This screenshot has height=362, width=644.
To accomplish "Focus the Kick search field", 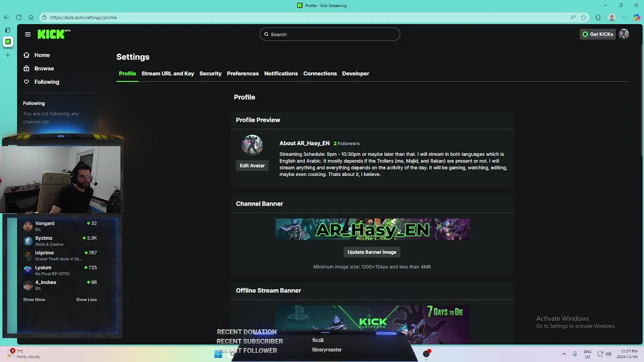I will [x=330, y=34].
